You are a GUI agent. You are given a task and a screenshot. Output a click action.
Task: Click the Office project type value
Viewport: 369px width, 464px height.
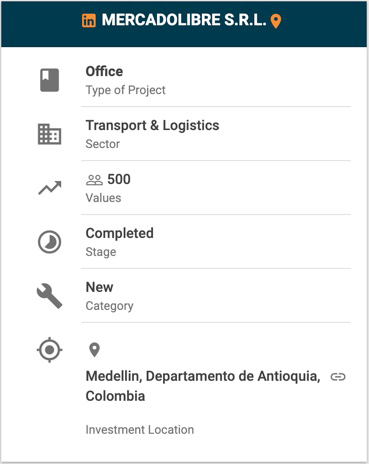pyautogui.click(x=104, y=71)
